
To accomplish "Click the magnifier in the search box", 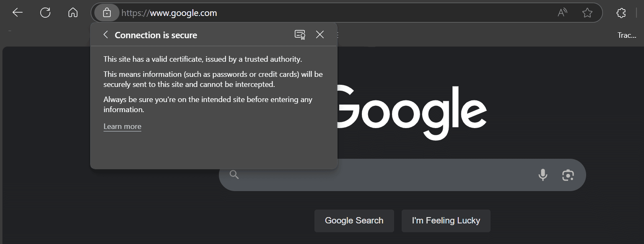I will [234, 174].
